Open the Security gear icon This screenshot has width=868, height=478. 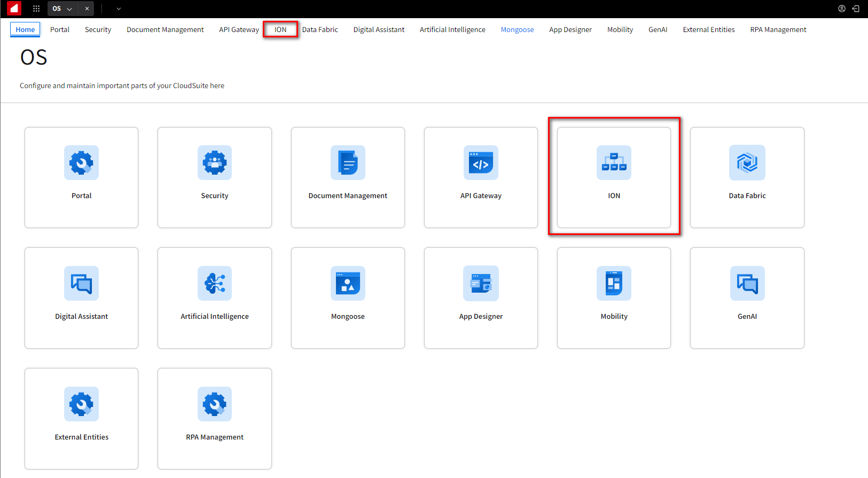[215, 162]
